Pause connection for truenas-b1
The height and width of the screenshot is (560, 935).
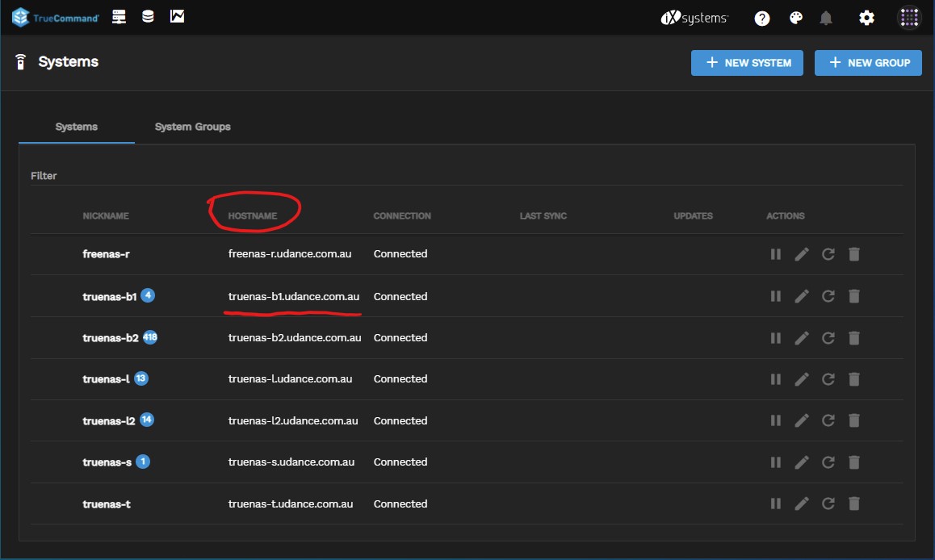point(776,296)
